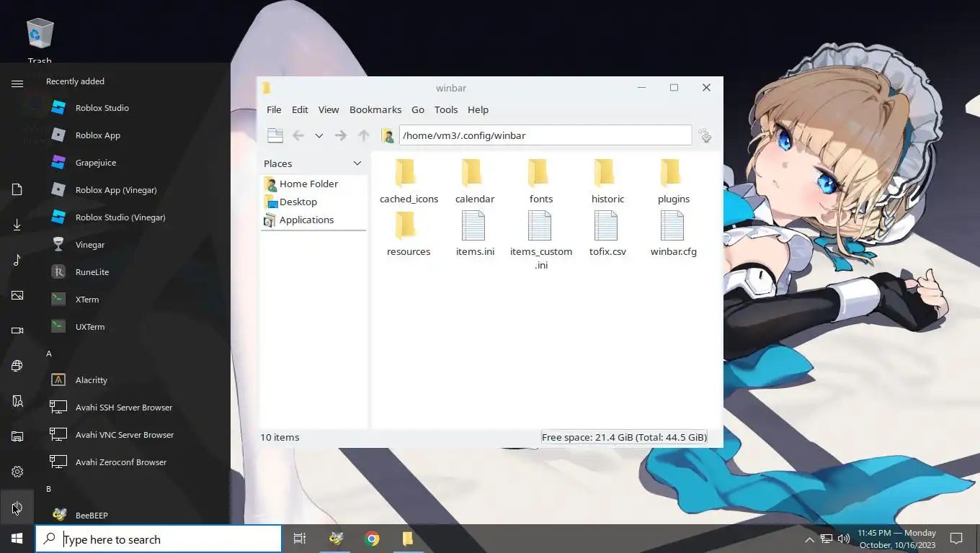The image size is (980, 553).
Task: Open Network globe shortcut in start sidebar
Action: (x=17, y=366)
